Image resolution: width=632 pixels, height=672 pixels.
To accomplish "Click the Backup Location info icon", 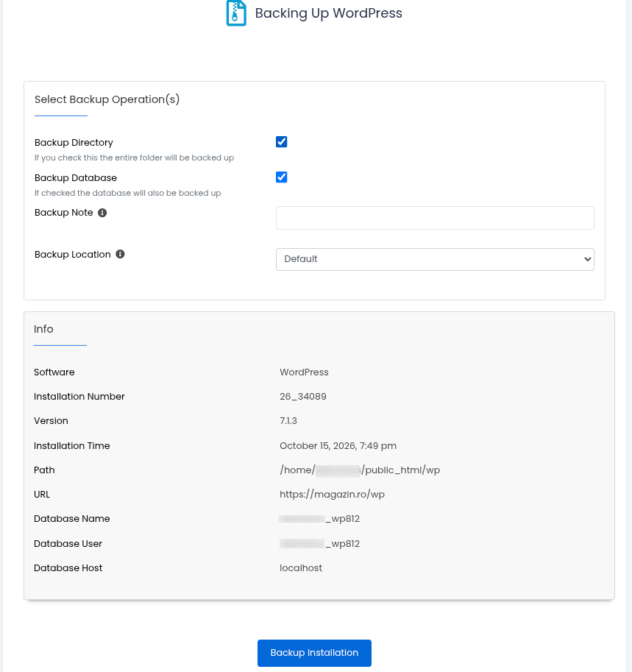I will click(121, 254).
